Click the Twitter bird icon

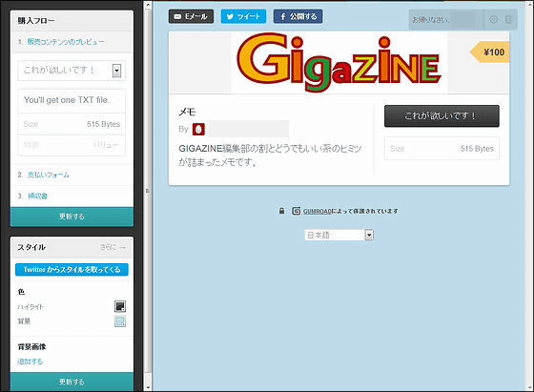(230, 16)
